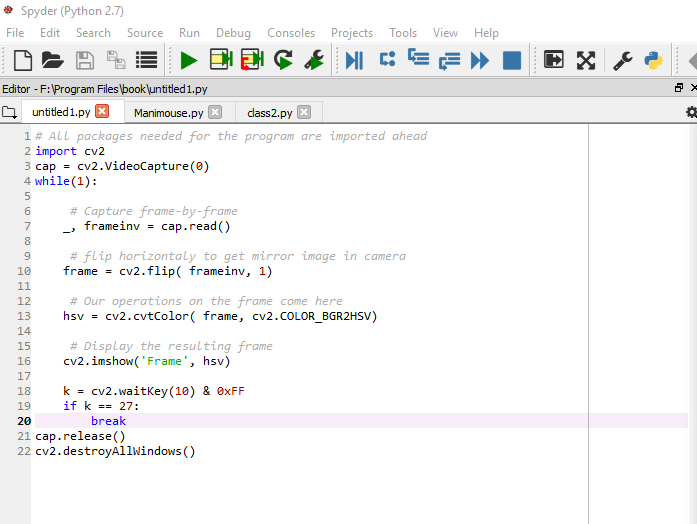The height and width of the screenshot is (524, 697).
Task: Step into function debug icon
Action: (x=418, y=57)
